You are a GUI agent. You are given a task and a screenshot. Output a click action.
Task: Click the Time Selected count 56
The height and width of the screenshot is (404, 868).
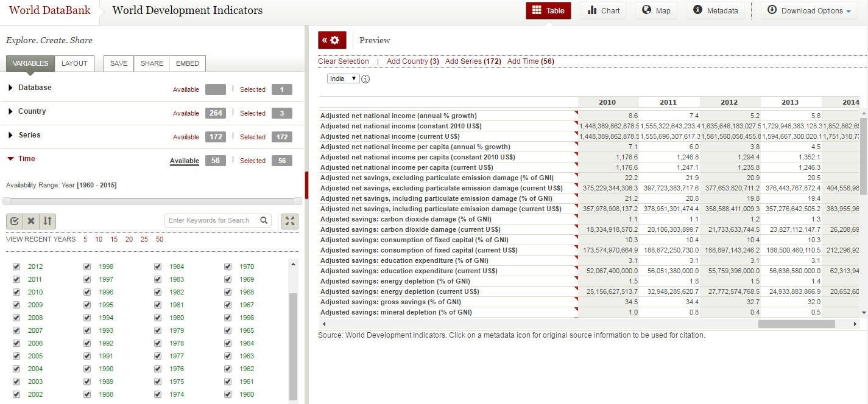click(282, 161)
